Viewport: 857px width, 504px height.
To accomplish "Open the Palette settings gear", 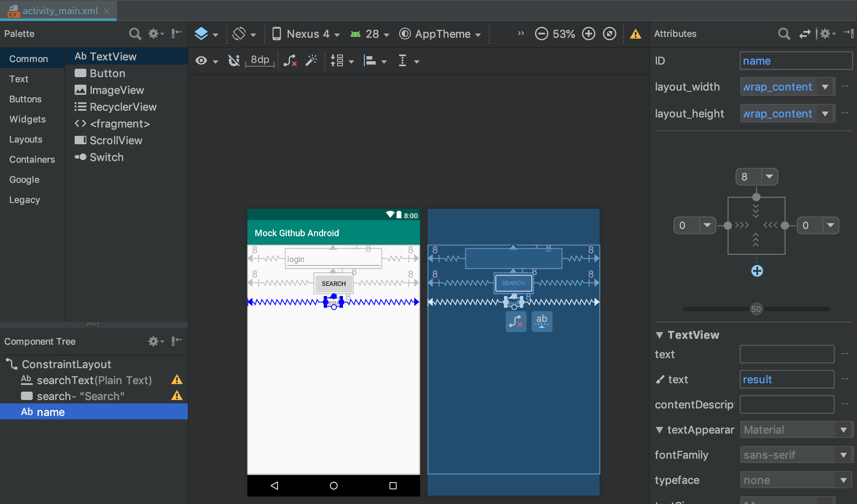I will pos(156,34).
